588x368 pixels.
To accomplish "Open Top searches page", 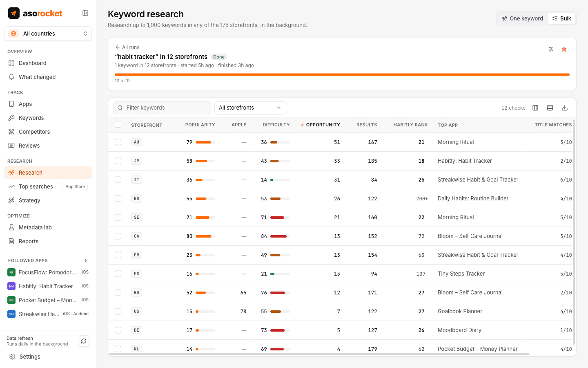I will [x=48, y=186].
